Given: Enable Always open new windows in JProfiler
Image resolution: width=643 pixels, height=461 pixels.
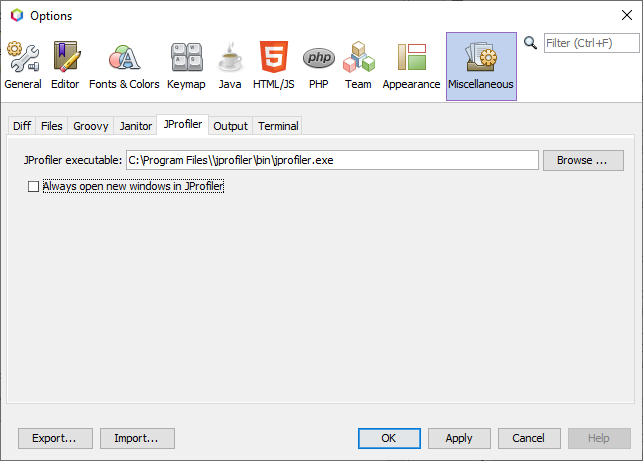Looking at the screenshot, I should pyautogui.click(x=33, y=187).
